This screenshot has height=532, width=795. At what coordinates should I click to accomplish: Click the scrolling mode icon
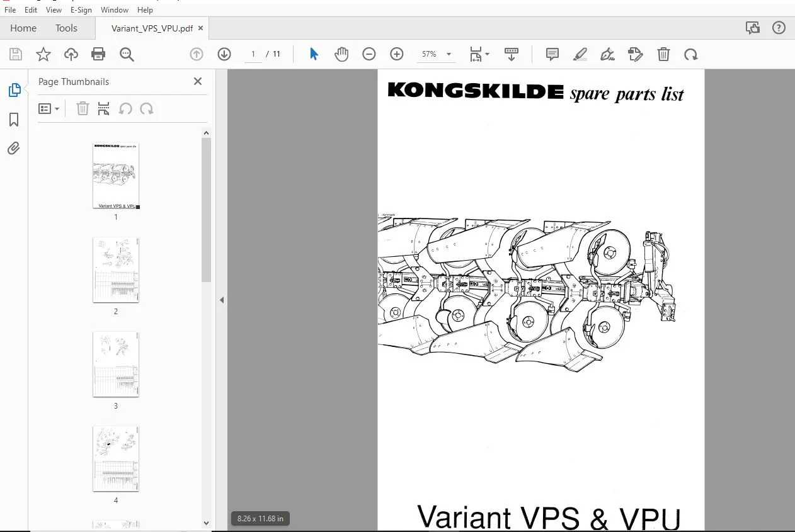click(x=512, y=54)
